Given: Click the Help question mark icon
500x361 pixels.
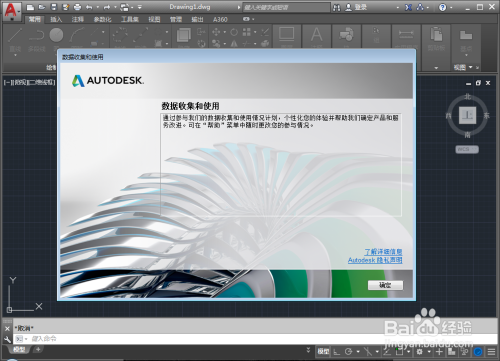Looking at the screenshot, I should pyautogui.click(x=442, y=7).
